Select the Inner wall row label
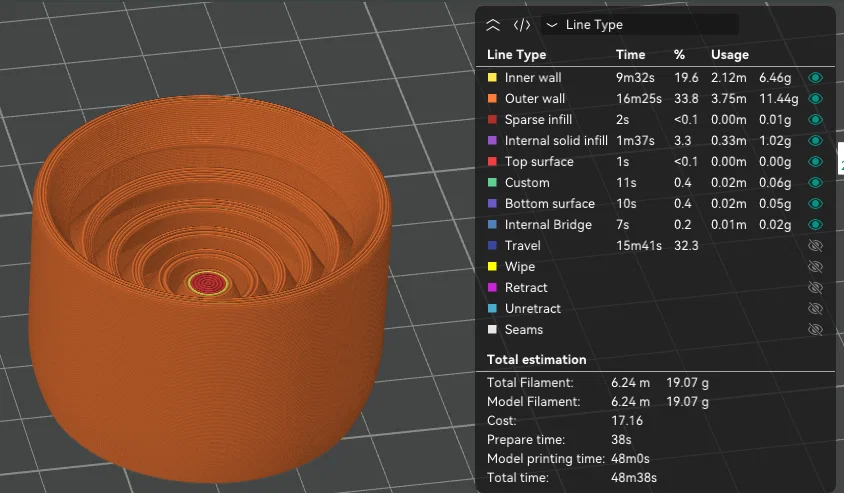Viewport: 844px width, 493px height. point(533,78)
